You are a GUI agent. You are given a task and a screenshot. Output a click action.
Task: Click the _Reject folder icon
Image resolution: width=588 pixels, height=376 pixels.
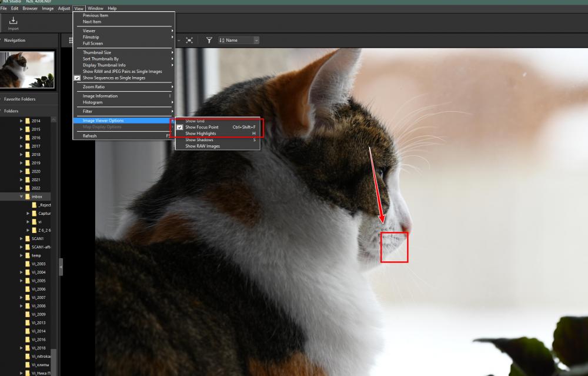click(x=34, y=205)
